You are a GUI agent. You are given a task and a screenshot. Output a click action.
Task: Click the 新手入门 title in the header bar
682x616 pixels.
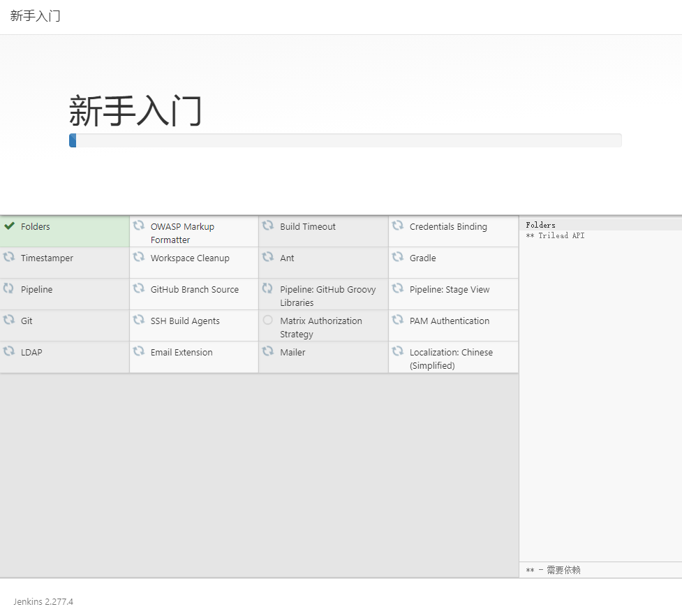click(35, 16)
